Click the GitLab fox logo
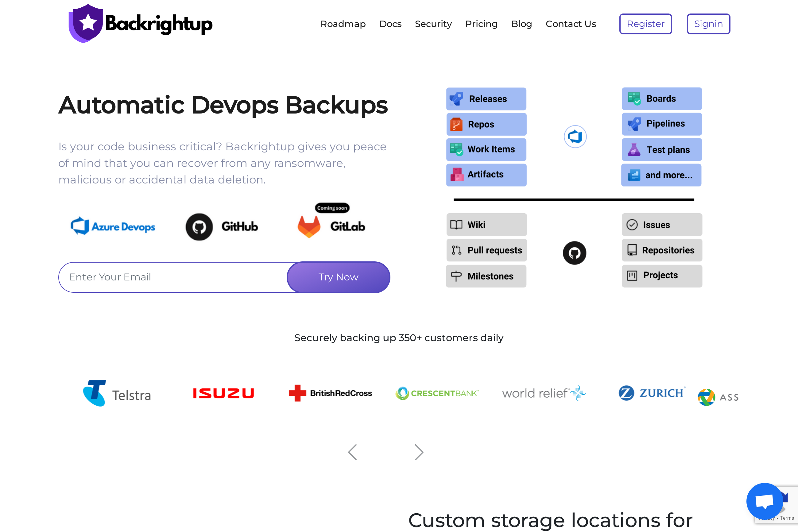 click(308, 227)
